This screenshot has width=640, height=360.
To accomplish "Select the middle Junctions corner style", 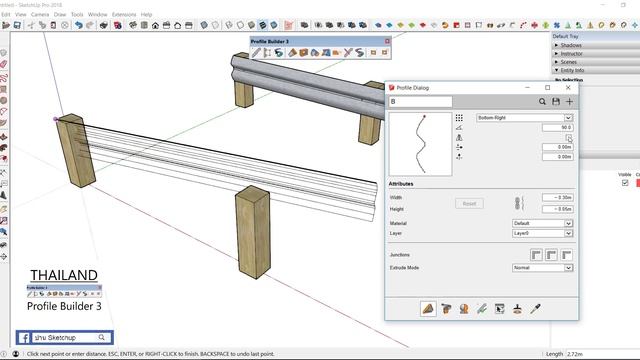I will pos(551,255).
